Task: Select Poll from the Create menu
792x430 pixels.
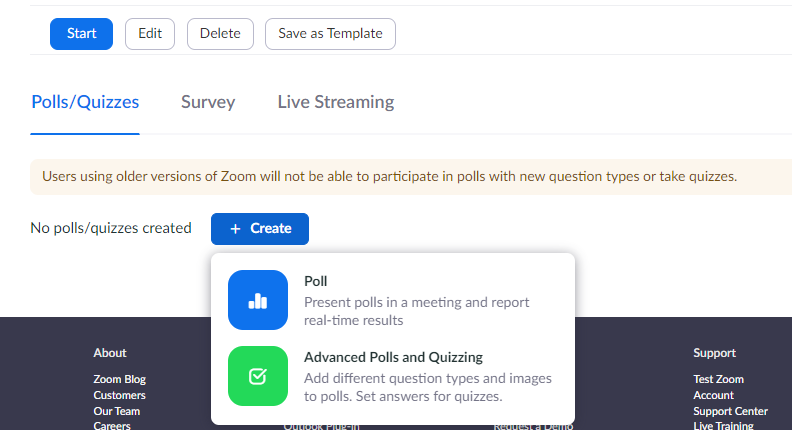Action: point(316,282)
